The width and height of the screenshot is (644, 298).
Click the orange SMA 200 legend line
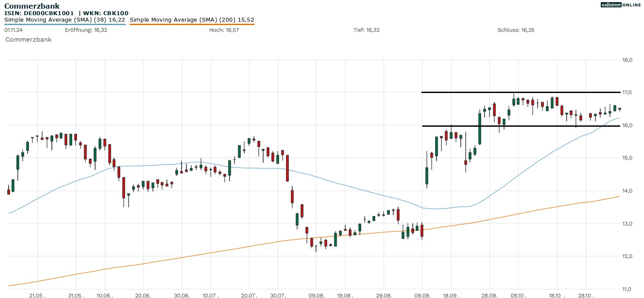[192, 24]
